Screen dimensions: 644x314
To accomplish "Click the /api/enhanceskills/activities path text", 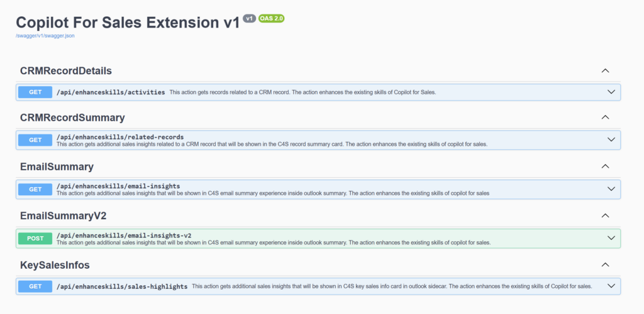I will tap(111, 92).
